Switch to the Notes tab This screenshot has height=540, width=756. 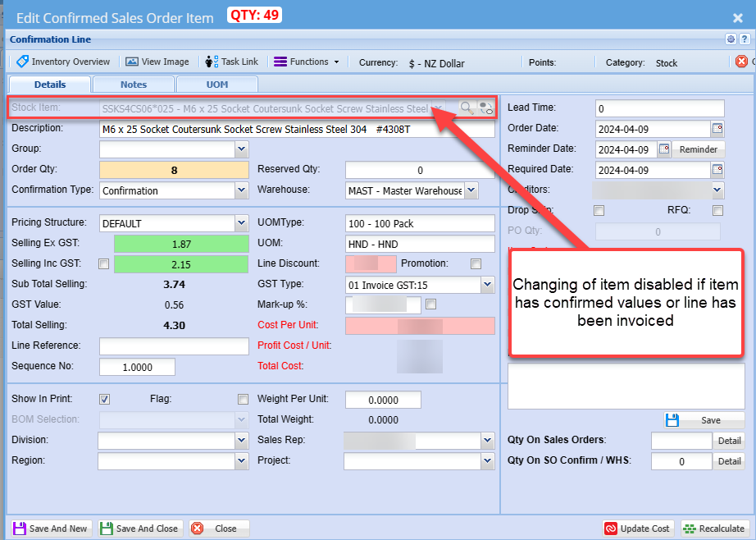point(134,85)
